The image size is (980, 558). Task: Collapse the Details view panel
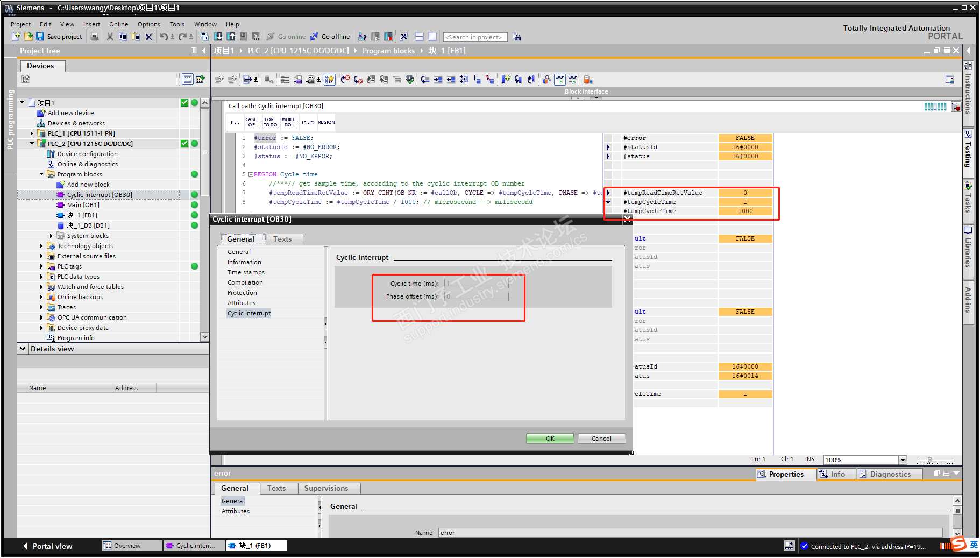(23, 349)
